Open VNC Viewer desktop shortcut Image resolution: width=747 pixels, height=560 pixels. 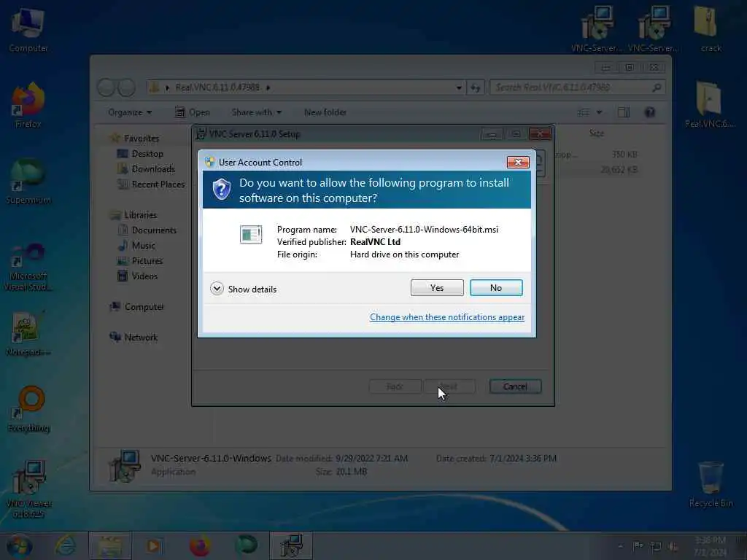pos(29,489)
